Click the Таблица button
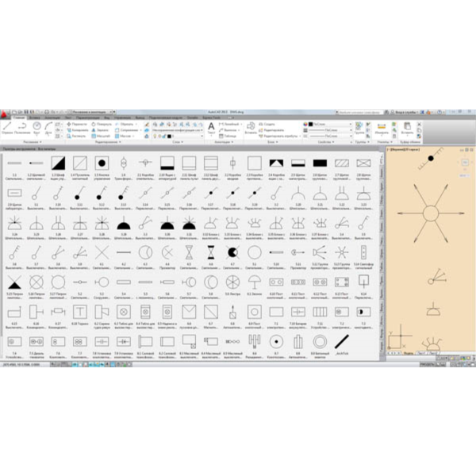Screen dimensions: 476x476 coord(228,136)
